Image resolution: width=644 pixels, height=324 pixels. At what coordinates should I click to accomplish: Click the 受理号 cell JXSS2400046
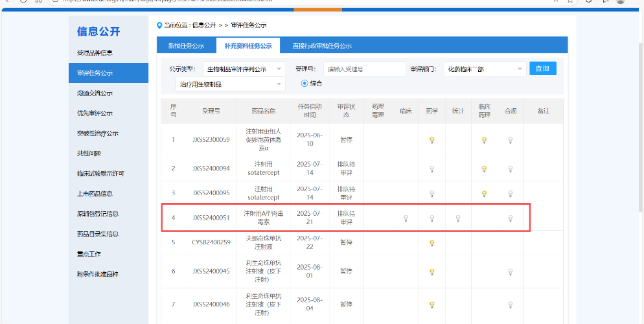pos(211,305)
